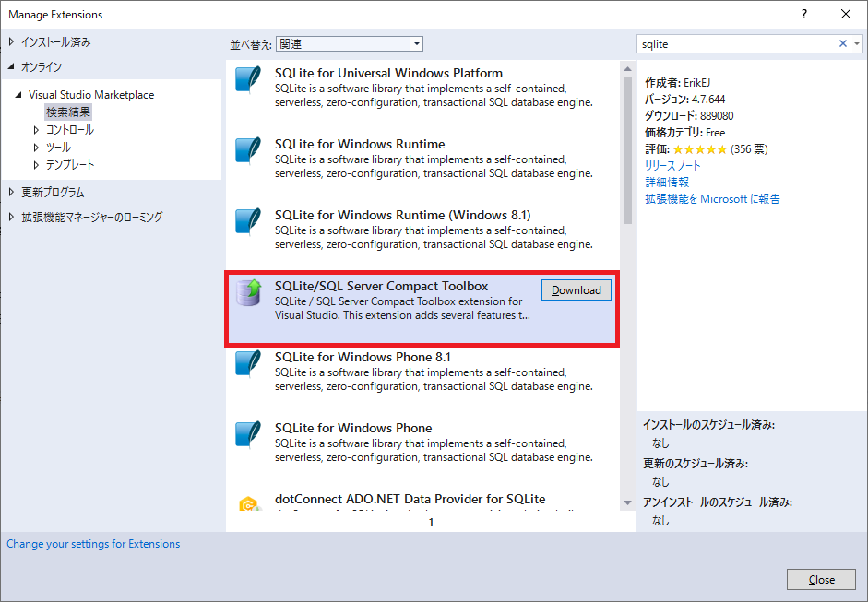868x602 pixels.
Task: Collapse the オンライン tree node
Action: [x=11, y=66]
